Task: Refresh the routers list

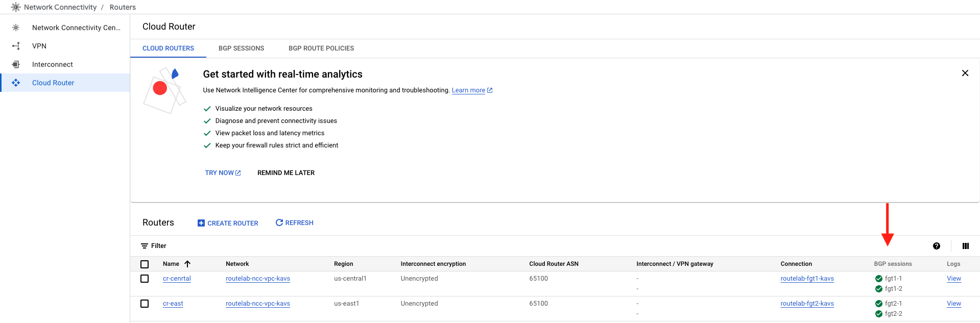Action: [295, 223]
